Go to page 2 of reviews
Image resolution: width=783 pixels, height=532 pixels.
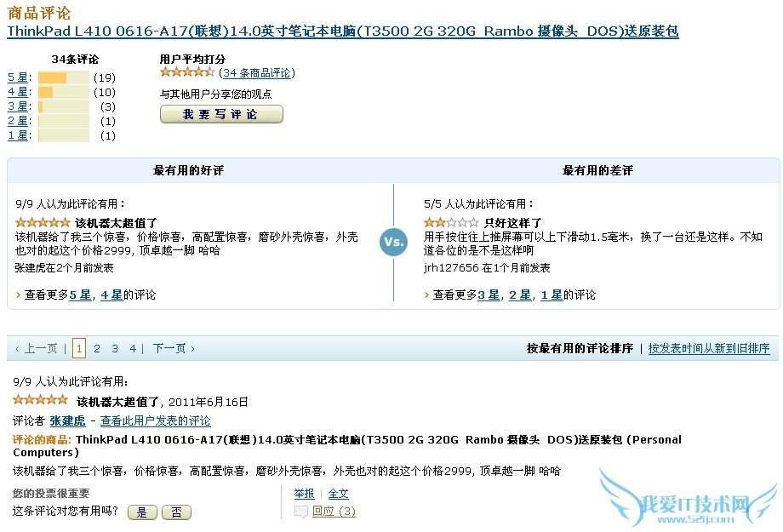tap(97, 348)
